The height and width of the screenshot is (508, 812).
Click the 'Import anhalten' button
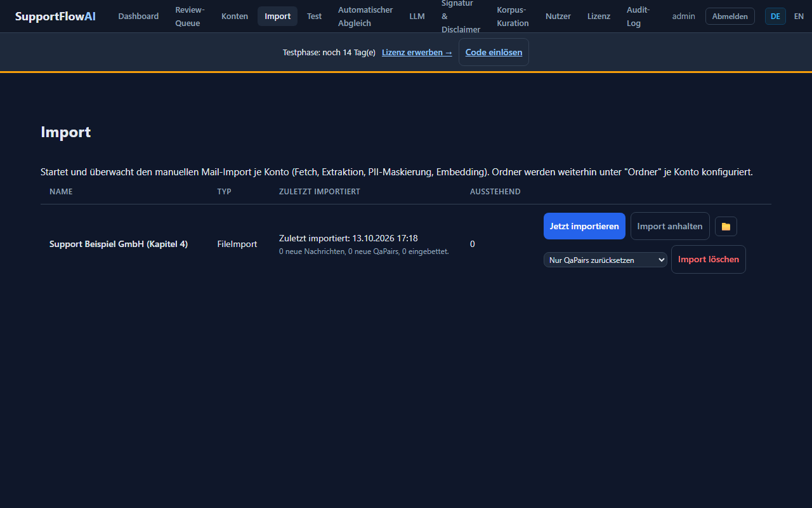[x=670, y=226]
